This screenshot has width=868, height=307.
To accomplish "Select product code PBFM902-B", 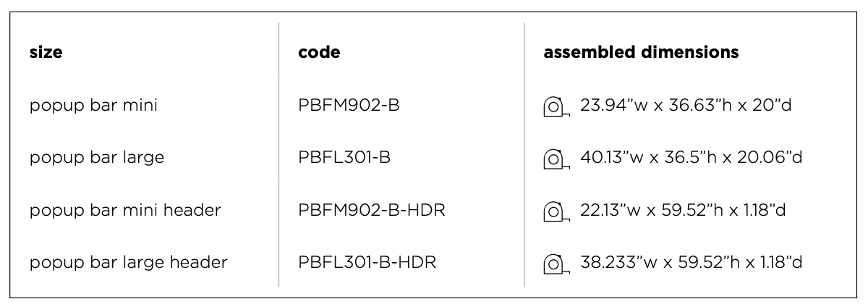I will pyautogui.click(x=349, y=106).
